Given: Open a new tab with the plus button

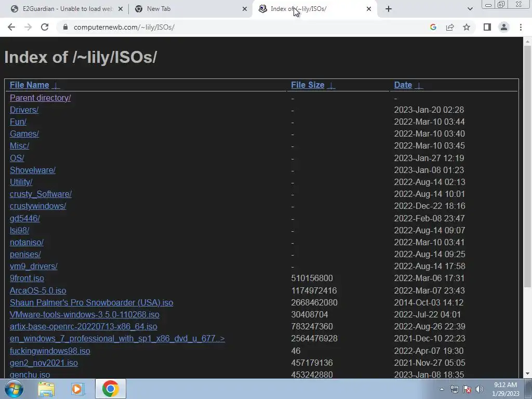Looking at the screenshot, I should tap(389, 9).
